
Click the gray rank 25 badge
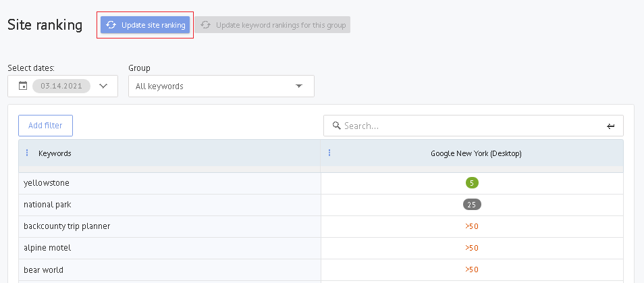472,205
